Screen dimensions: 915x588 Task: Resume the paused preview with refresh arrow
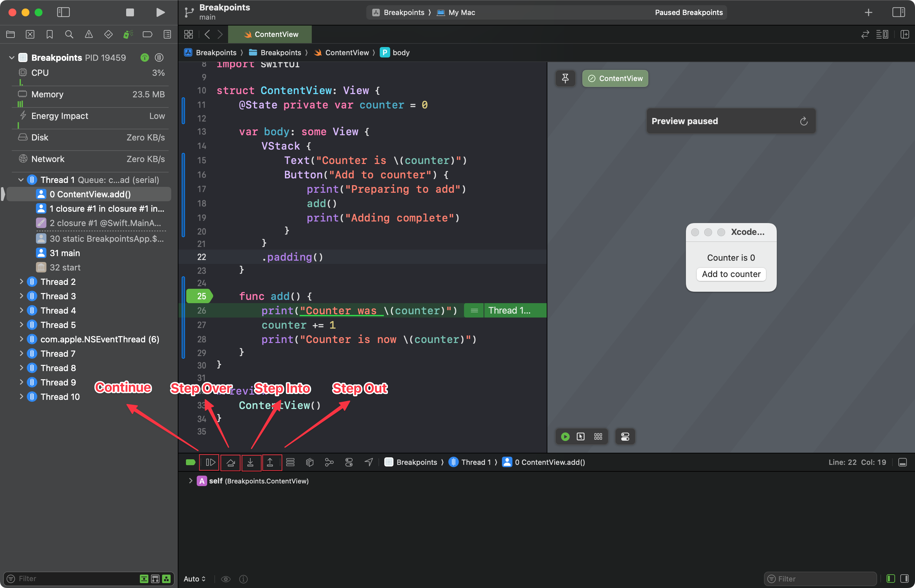click(x=804, y=122)
